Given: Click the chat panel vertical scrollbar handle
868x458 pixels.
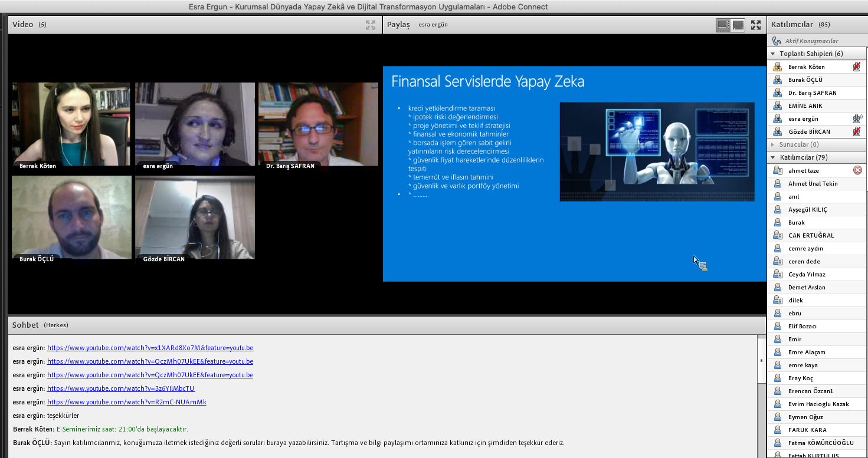Looking at the screenshot, I should [761, 360].
